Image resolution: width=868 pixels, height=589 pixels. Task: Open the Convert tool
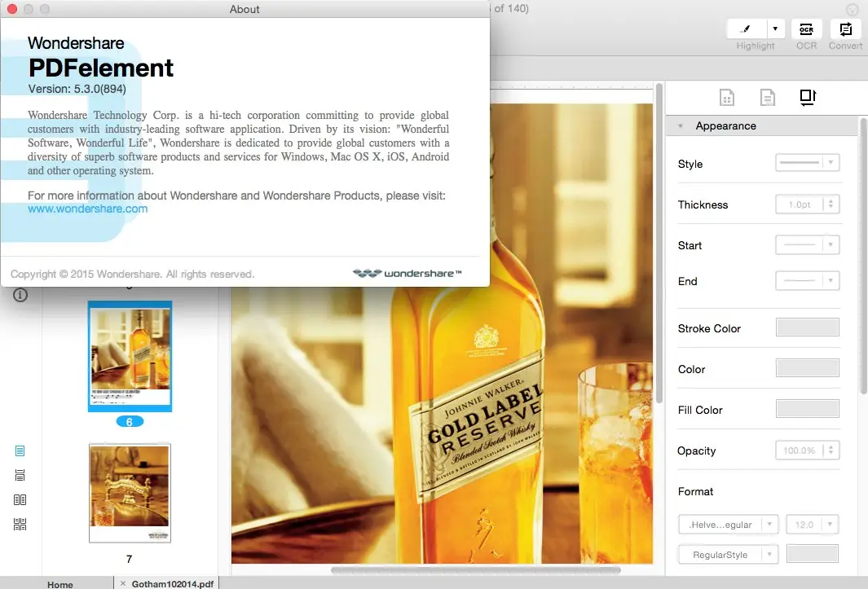pos(845,29)
